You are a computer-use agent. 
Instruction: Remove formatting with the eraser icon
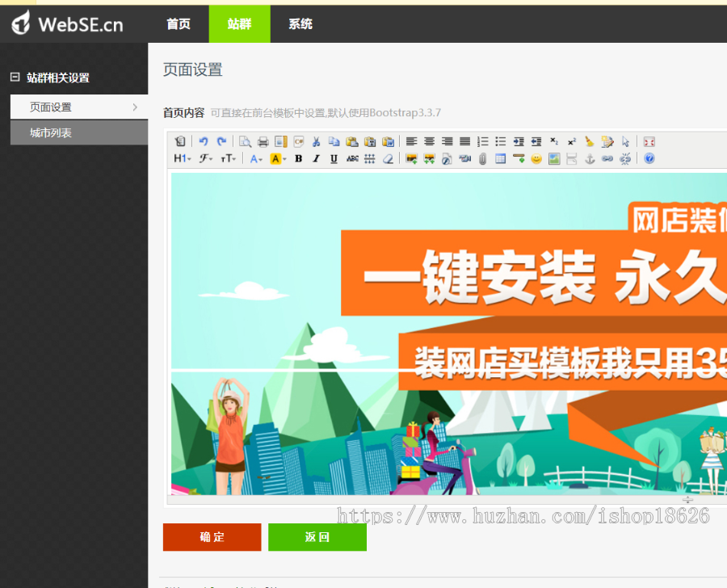coord(388,158)
